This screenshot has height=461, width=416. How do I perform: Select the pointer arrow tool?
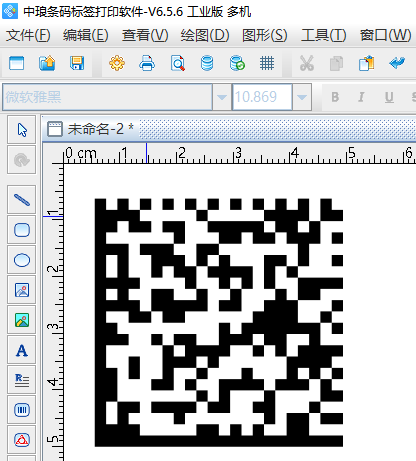point(22,130)
